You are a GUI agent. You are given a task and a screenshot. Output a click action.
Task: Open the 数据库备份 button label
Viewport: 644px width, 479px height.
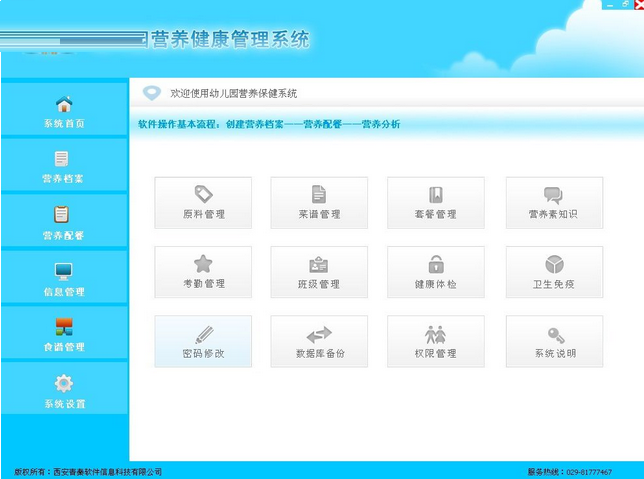320,353
